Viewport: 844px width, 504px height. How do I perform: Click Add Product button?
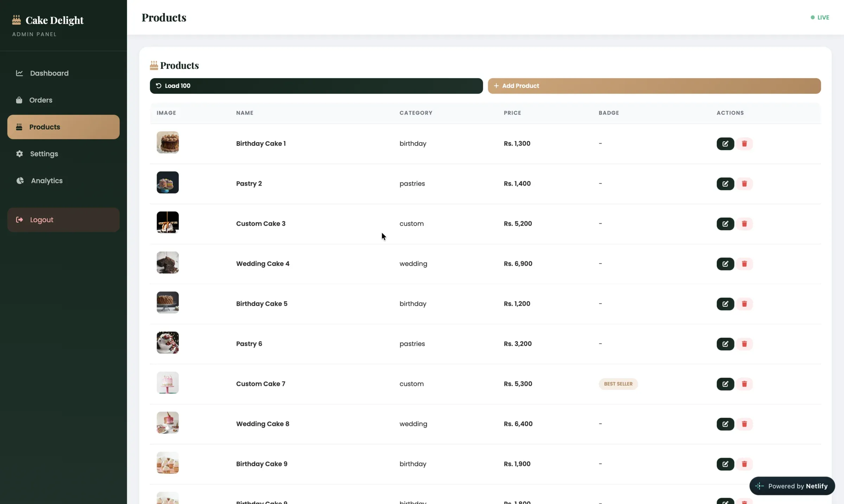(x=654, y=86)
